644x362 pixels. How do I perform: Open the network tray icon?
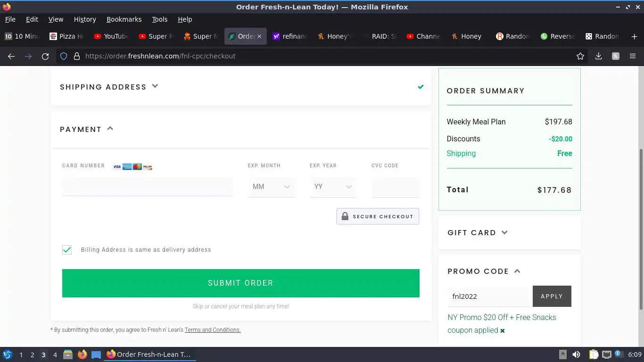click(607, 354)
